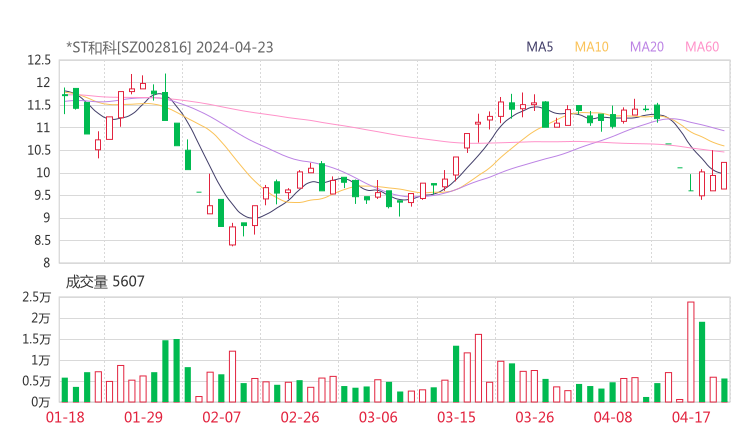This screenshot has height=440, width=740.
Task: Toggle the MA5 legend label
Action: click(539, 47)
